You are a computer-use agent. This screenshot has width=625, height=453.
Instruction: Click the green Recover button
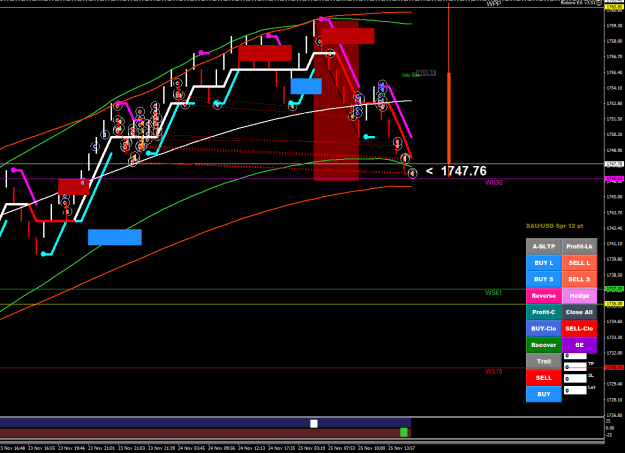point(544,345)
